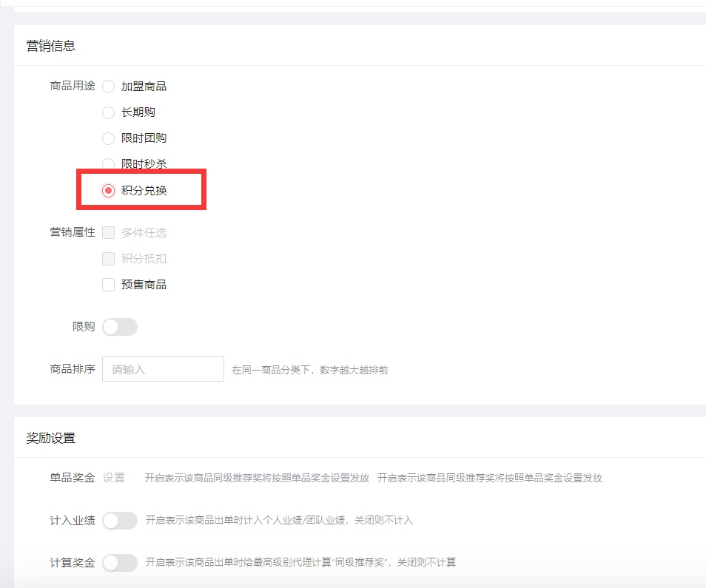Turn on the 计入业绩 switch

[x=120, y=521]
